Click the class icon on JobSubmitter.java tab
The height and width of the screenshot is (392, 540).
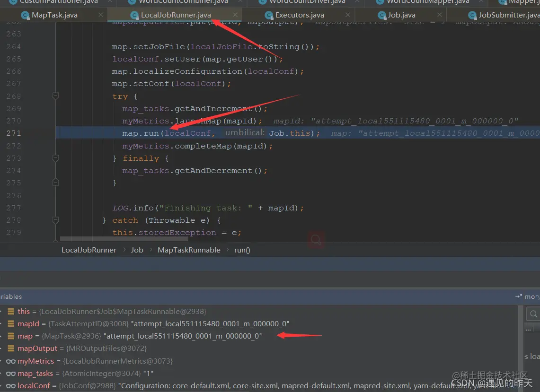click(472, 15)
